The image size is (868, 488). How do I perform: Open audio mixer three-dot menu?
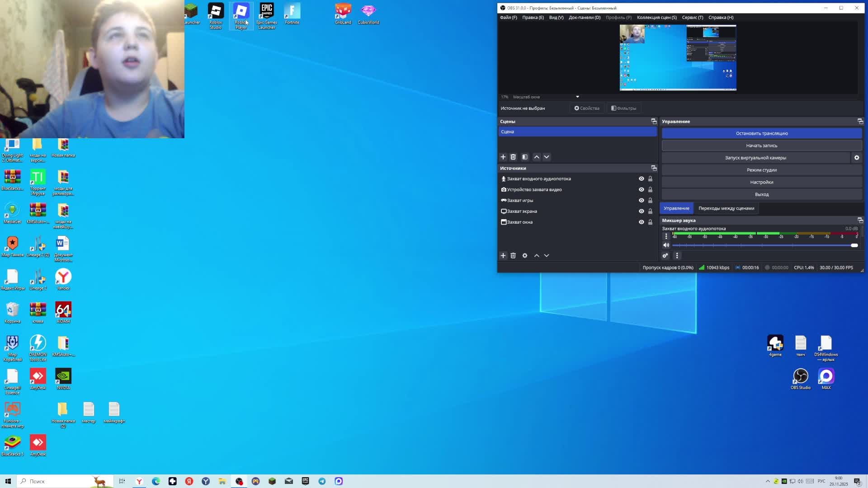coord(677,256)
